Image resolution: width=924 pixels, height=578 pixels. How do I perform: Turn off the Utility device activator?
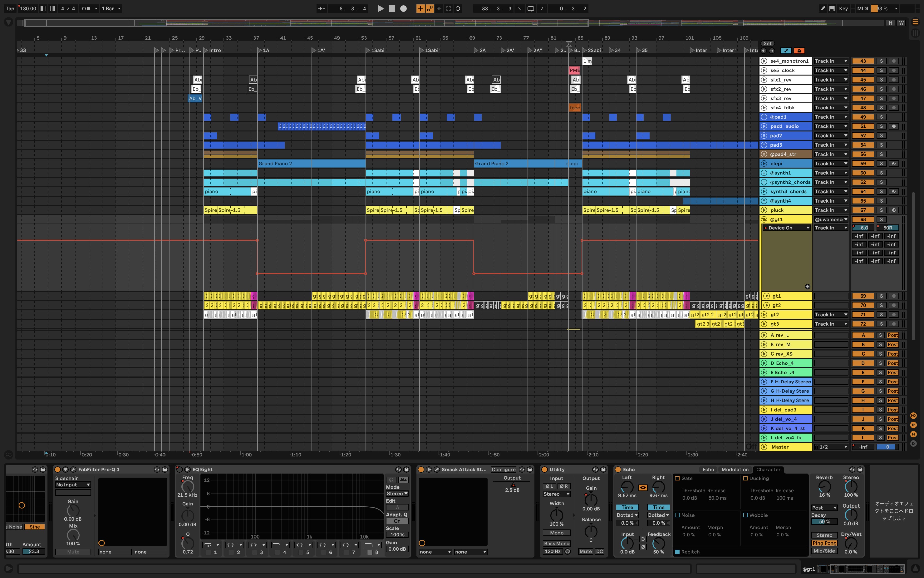pyautogui.click(x=544, y=469)
